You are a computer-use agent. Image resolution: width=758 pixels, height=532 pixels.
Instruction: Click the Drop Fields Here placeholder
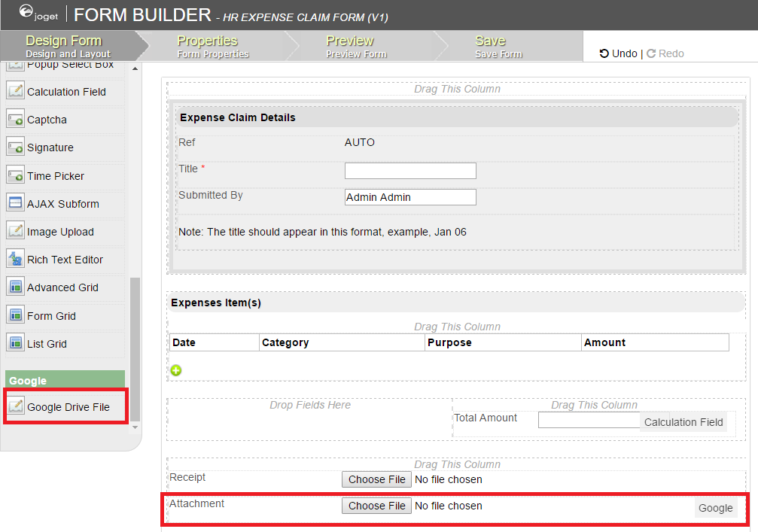point(310,405)
